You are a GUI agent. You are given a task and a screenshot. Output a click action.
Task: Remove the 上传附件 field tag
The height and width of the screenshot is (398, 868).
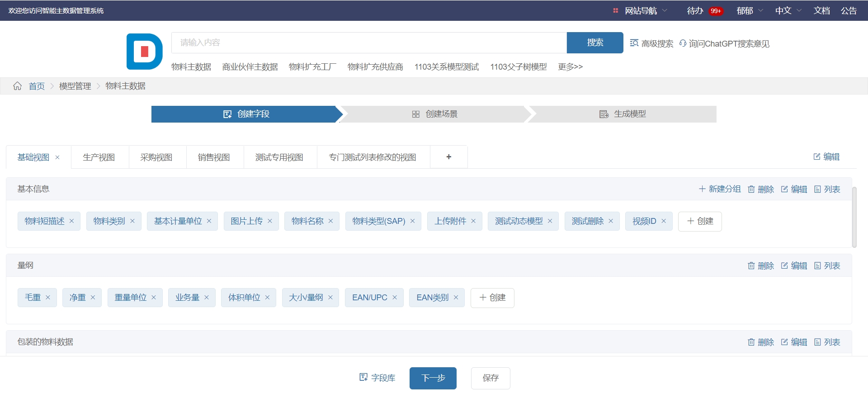[473, 221]
